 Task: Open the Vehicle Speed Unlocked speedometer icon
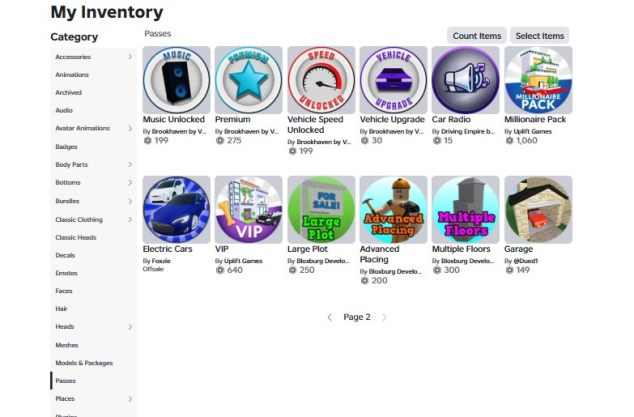click(x=321, y=80)
